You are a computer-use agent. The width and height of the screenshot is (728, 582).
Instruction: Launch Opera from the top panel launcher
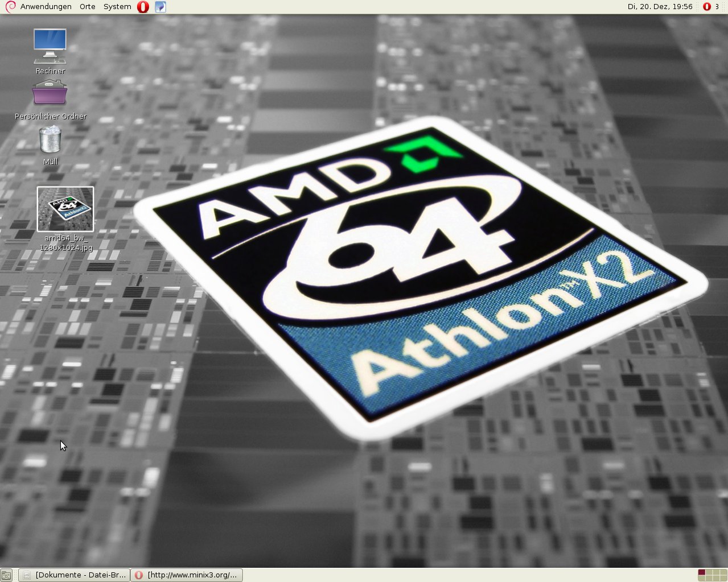(x=143, y=7)
